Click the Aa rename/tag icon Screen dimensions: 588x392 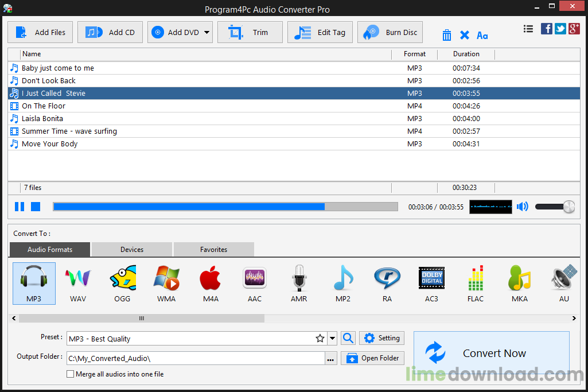click(x=482, y=35)
